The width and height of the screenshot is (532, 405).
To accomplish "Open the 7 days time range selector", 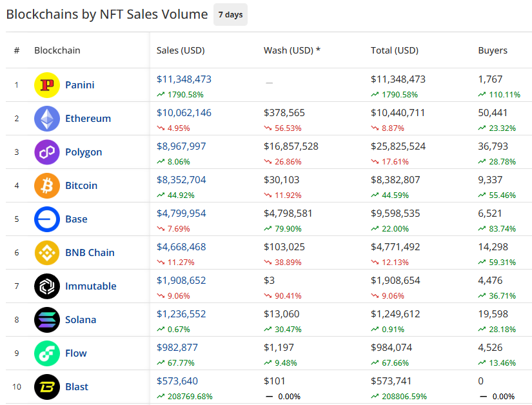I will pyautogui.click(x=230, y=15).
